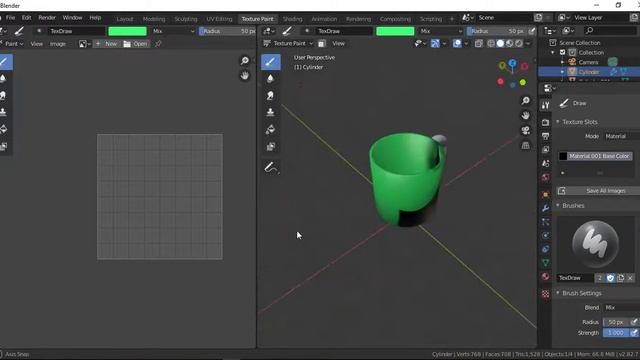Toggle radius pressure in Brush Settings
Screen dimensions: 640x360
pos(634,322)
